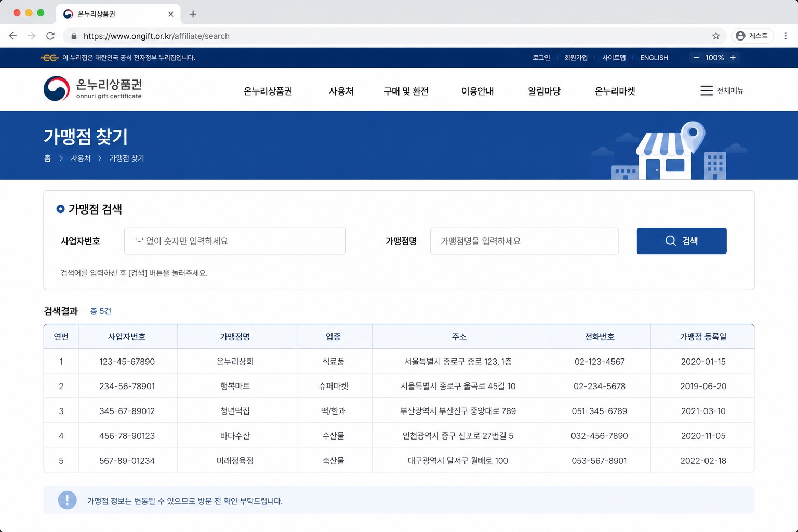Click the 사용처 breadcrumb
Viewport: 798px width, 532px height.
(81, 158)
